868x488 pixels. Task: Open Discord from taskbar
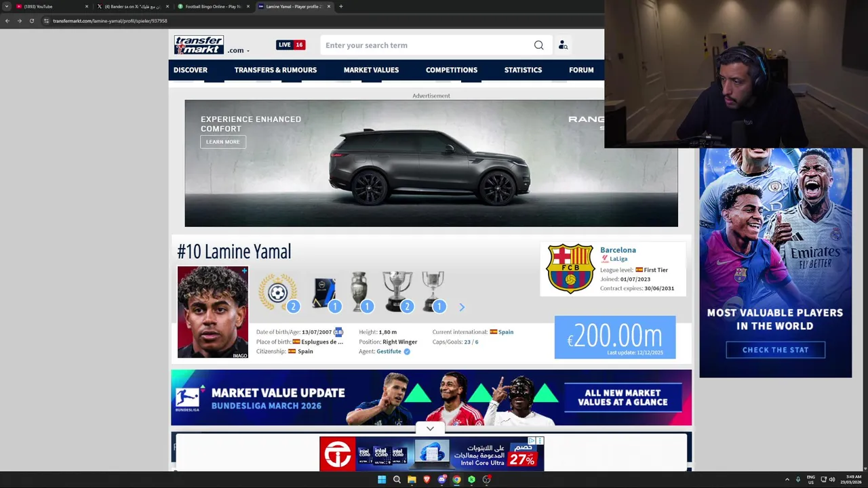click(x=441, y=479)
